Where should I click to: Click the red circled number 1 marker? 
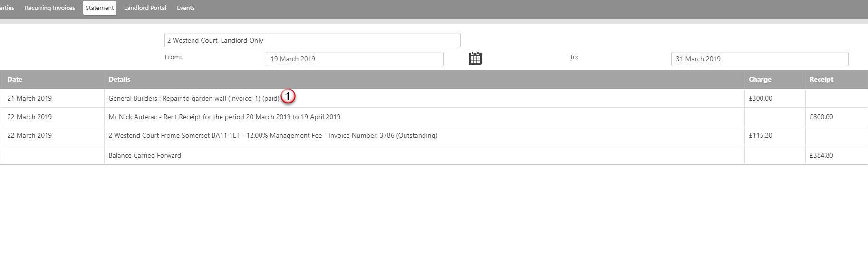(288, 96)
